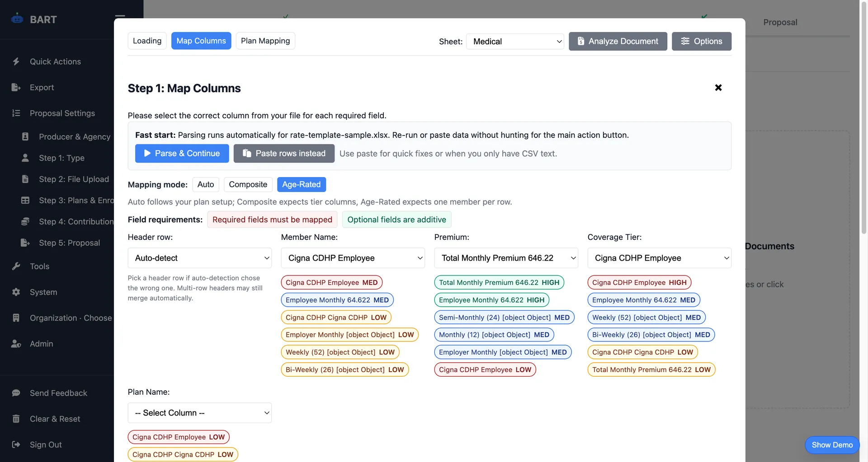Open the Header row Auto-detect dropdown
The width and height of the screenshot is (868, 462).
point(199,258)
